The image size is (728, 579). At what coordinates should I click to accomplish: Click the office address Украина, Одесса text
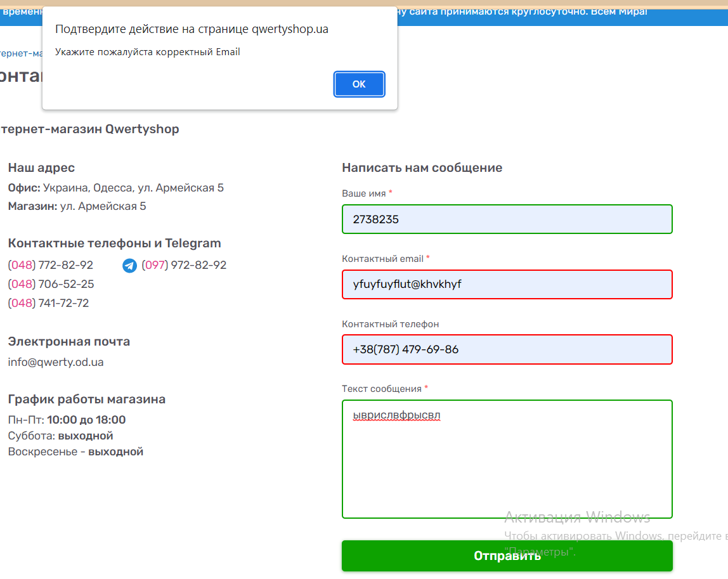[x=133, y=188]
